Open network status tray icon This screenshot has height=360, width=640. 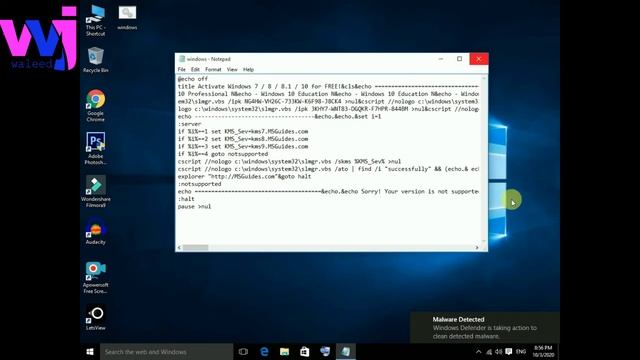489,352
